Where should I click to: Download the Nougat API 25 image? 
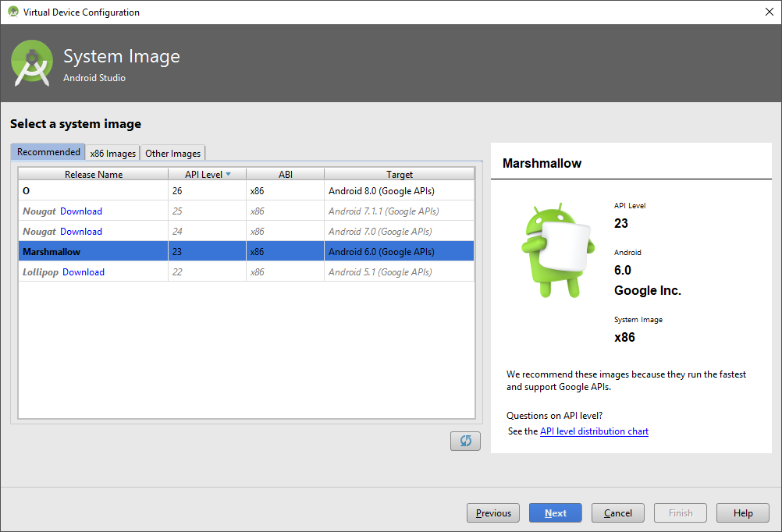click(81, 211)
